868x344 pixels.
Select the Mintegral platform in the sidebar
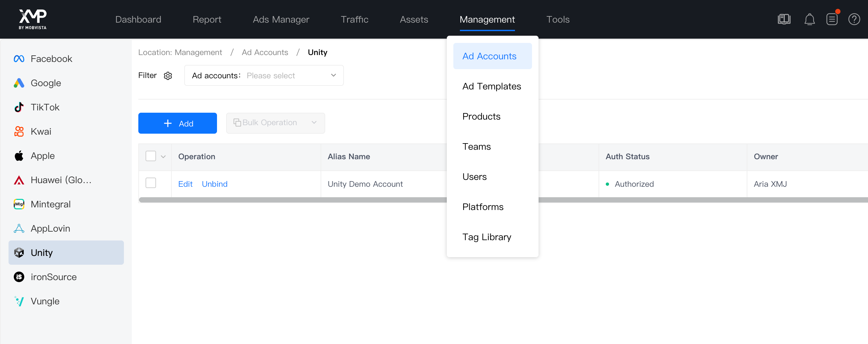[50, 204]
